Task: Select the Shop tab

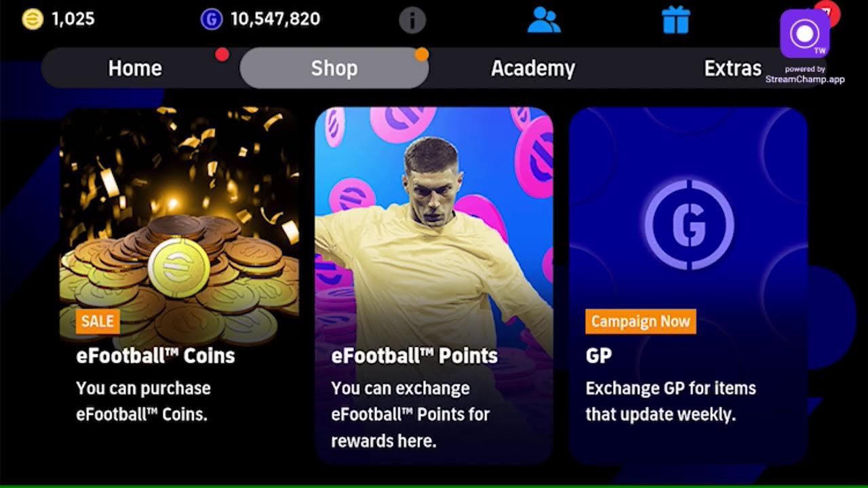Action: click(x=334, y=68)
